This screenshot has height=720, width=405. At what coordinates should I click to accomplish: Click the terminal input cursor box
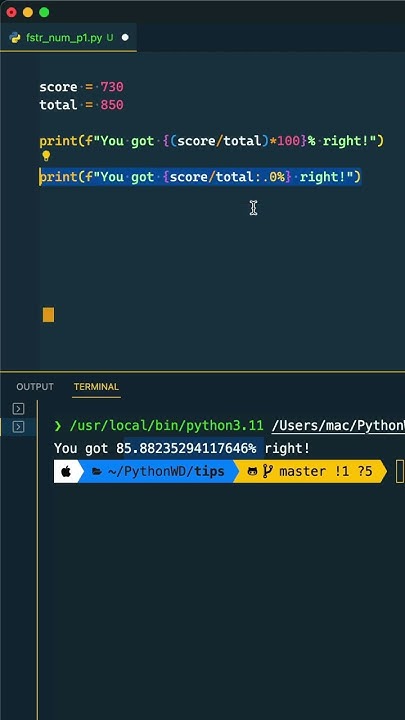coord(400,472)
